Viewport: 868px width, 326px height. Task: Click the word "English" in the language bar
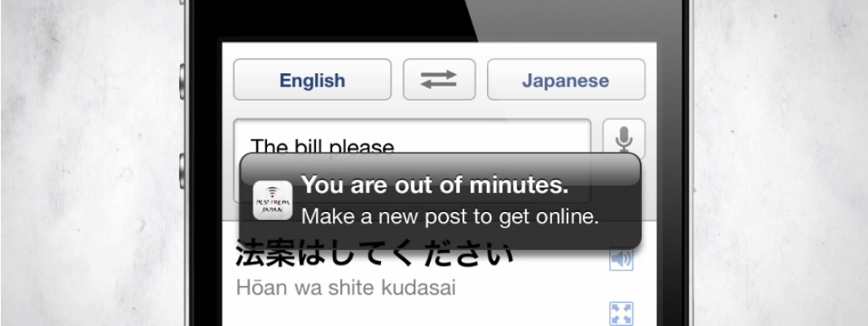[312, 81]
